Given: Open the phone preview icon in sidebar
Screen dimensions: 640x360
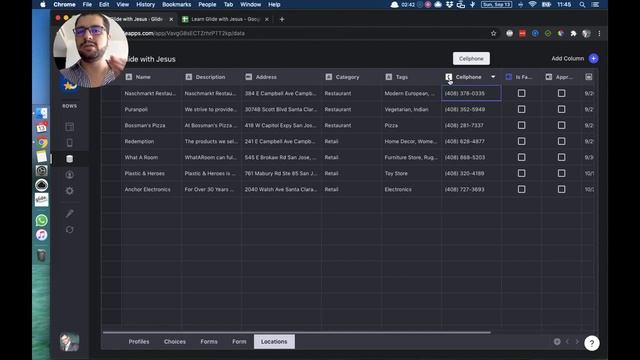Looking at the screenshot, I should coord(69,142).
